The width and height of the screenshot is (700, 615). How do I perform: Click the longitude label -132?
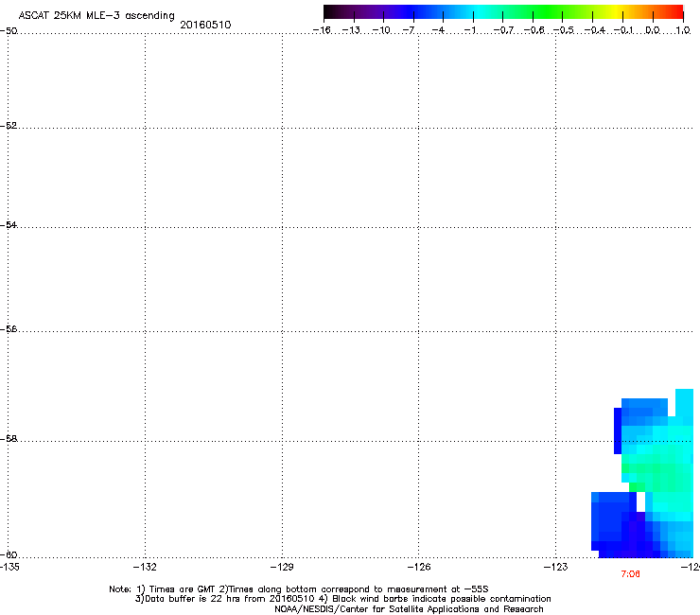pos(145,567)
